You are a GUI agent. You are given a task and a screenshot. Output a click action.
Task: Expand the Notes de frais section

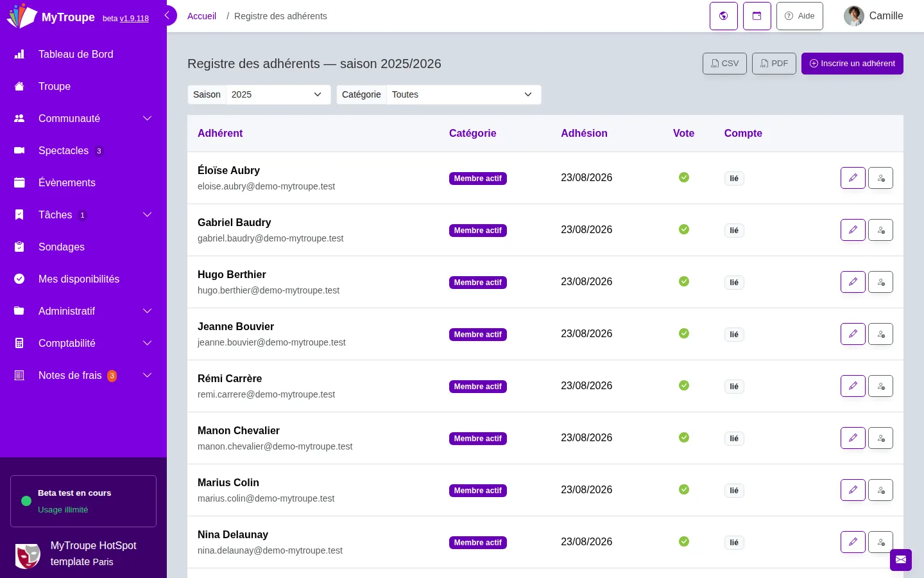(83, 375)
